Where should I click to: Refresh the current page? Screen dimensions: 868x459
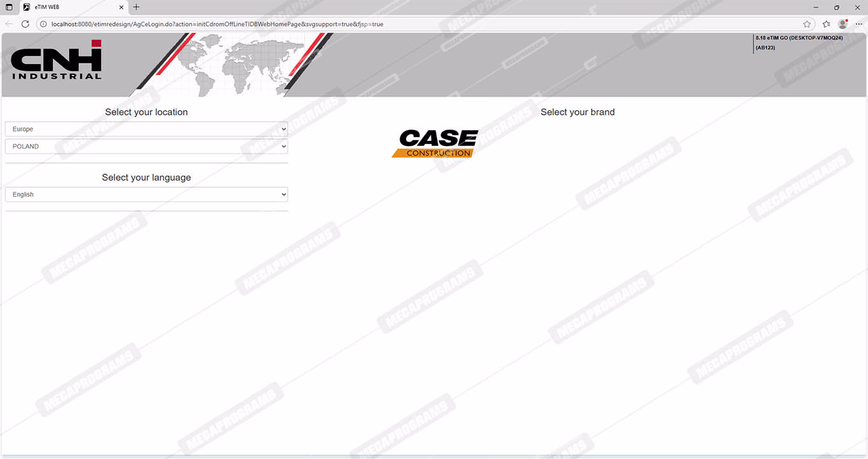[x=25, y=24]
